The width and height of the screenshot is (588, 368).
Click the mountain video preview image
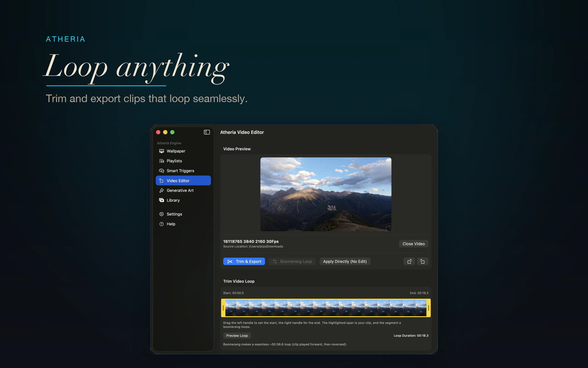pos(326,194)
